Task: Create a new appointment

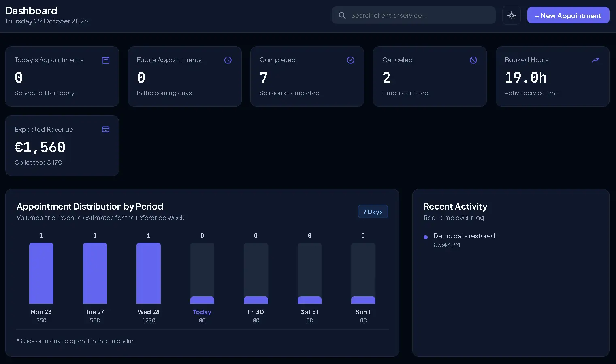Action: 568,15
